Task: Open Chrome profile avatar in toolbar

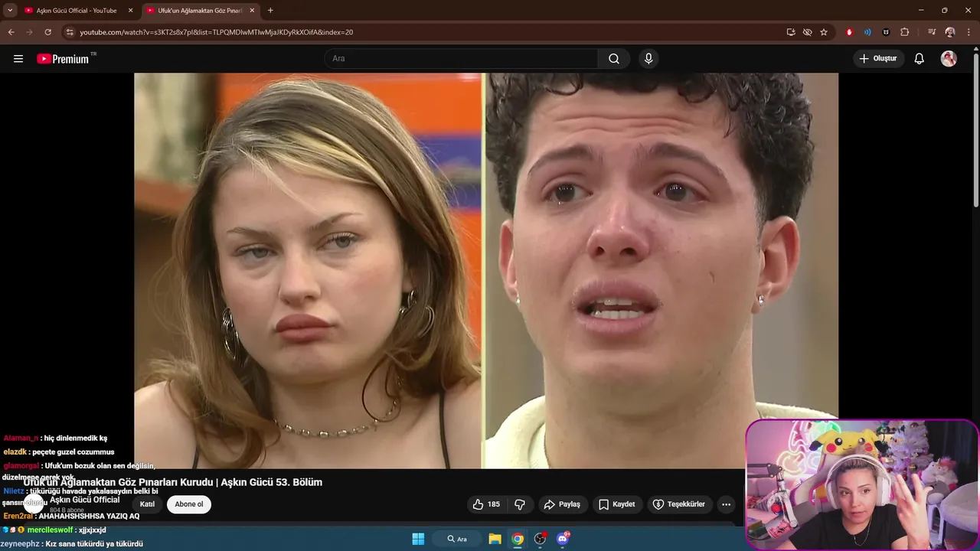Action: click(x=950, y=32)
